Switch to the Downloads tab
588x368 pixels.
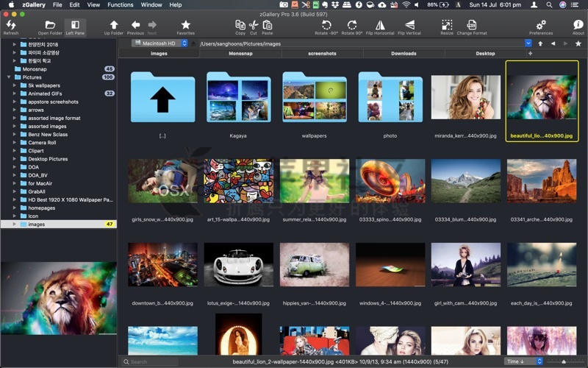click(x=404, y=53)
